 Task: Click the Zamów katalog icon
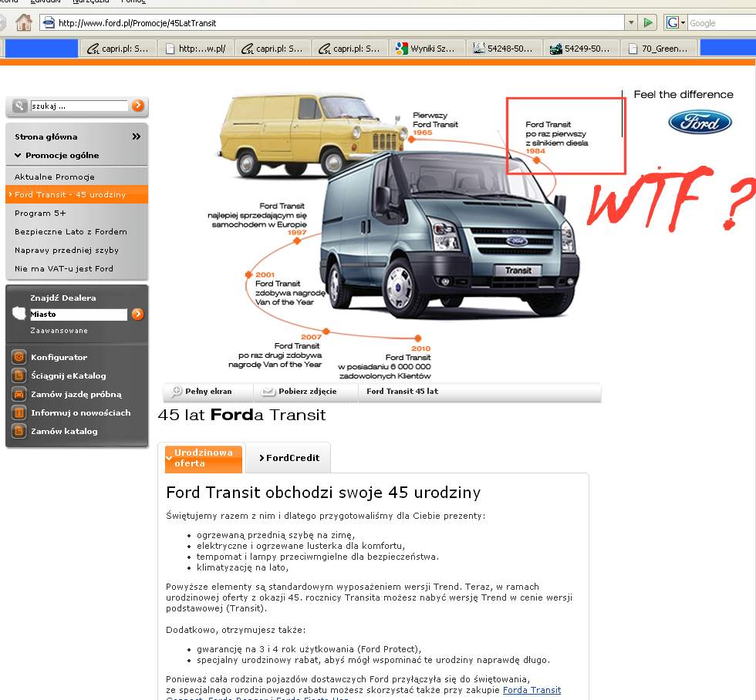tap(19, 431)
